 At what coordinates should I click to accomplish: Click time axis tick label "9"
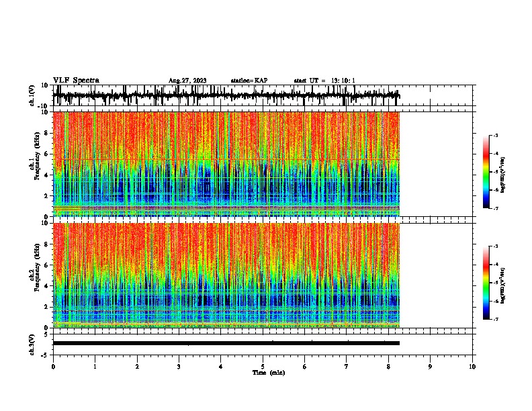point(430,367)
